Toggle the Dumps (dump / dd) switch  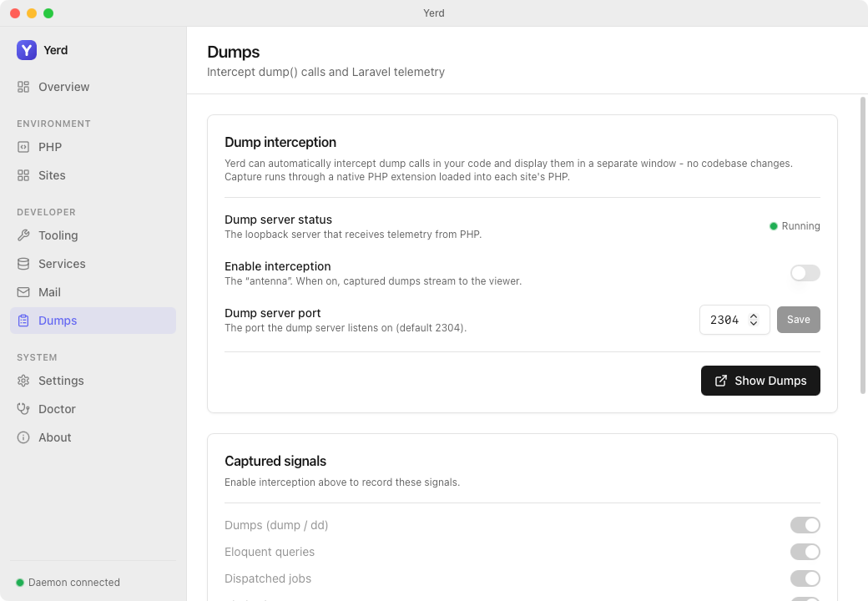[x=805, y=525]
